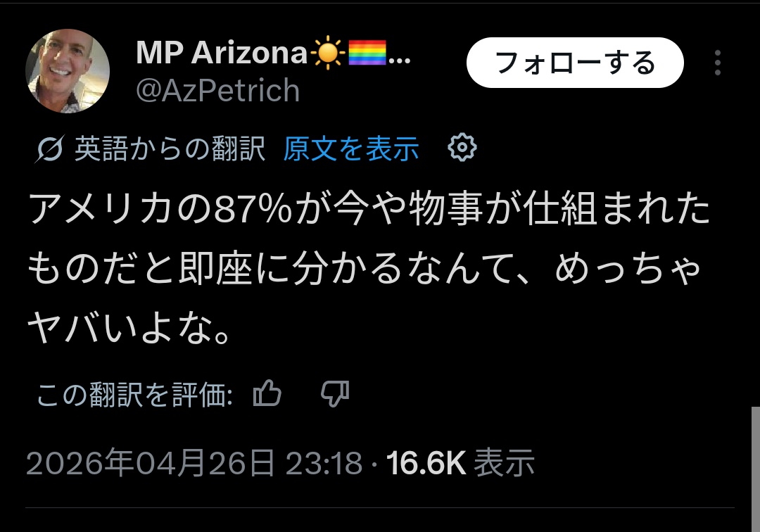
Task: Click the rainbow flag emoji in the name
Action: coord(367,53)
